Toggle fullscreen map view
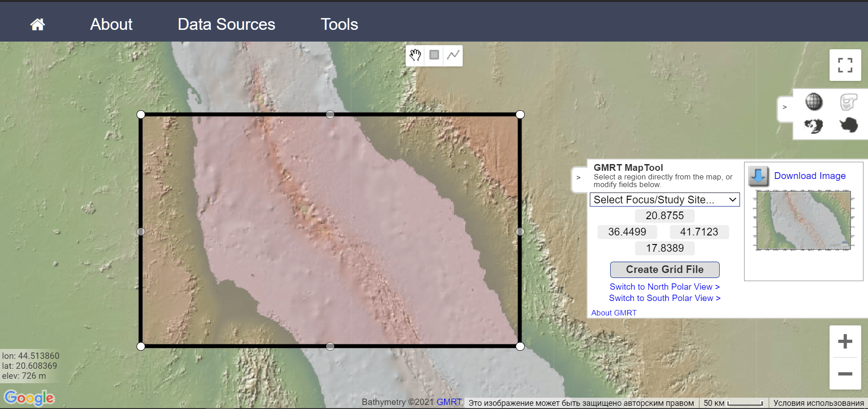 (844, 65)
